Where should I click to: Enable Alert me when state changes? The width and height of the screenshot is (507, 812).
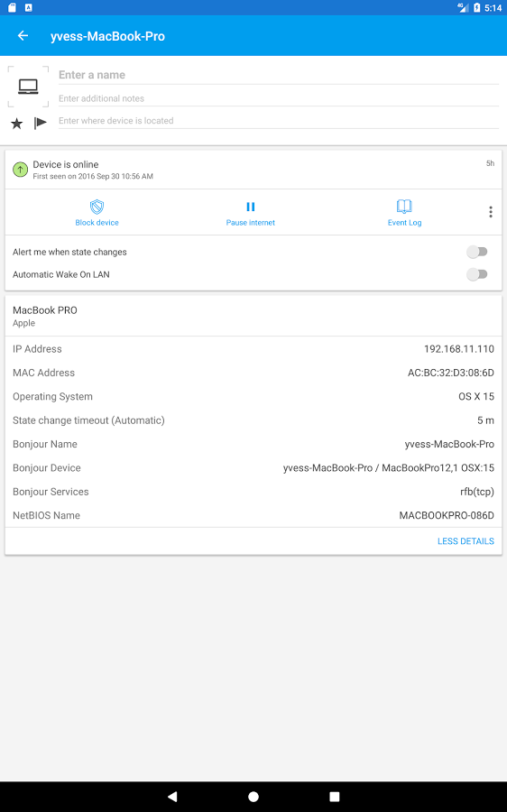tap(477, 252)
